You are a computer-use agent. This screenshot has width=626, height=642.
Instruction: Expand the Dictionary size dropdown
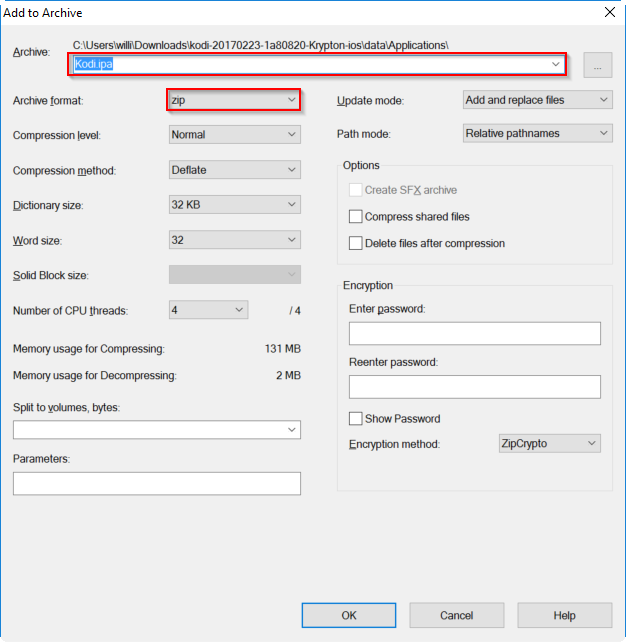pos(234,204)
